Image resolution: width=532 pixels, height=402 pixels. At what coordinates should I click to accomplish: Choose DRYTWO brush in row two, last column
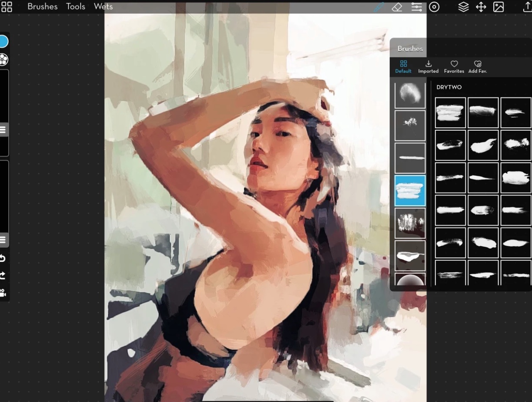(x=516, y=145)
